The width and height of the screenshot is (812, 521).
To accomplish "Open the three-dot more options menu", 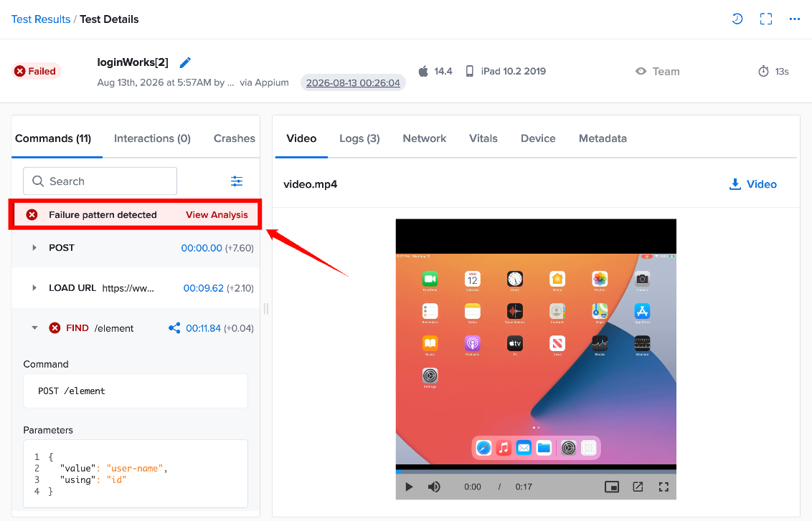I will [x=794, y=19].
